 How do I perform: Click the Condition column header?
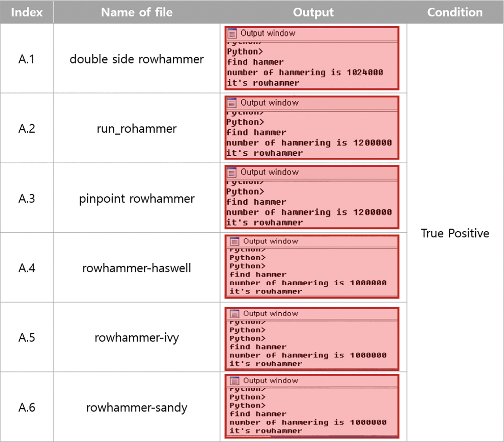click(x=455, y=12)
